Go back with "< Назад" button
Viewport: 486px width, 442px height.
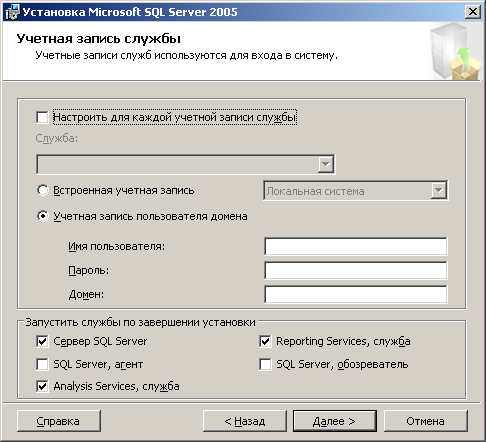tap(245, 421)
